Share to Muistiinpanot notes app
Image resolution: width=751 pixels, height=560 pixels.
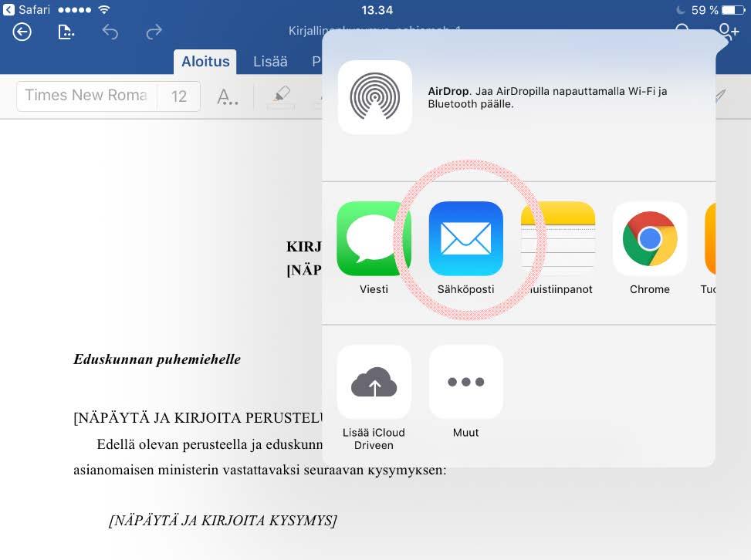click(558, 239)
